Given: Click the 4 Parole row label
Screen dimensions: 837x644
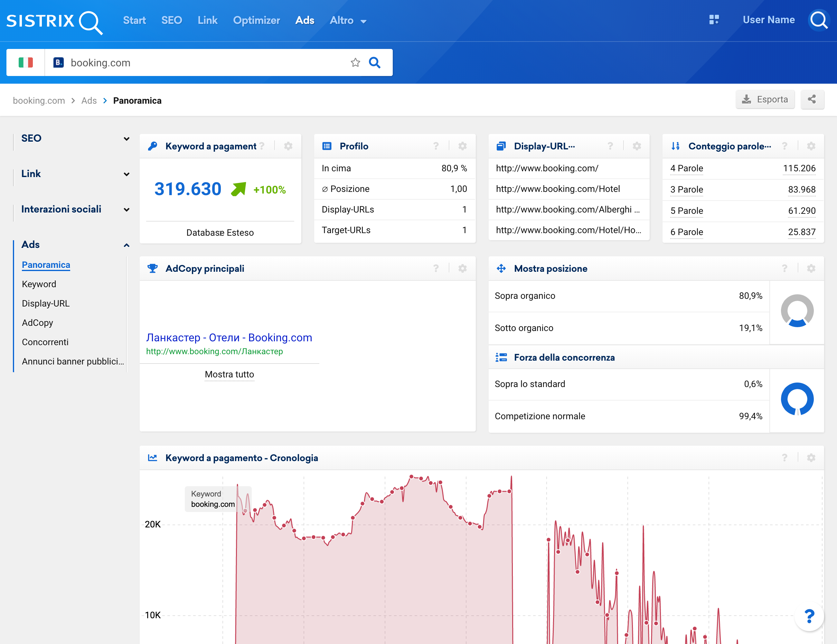Looking at the screenshot, I should (x=686, y=169).
